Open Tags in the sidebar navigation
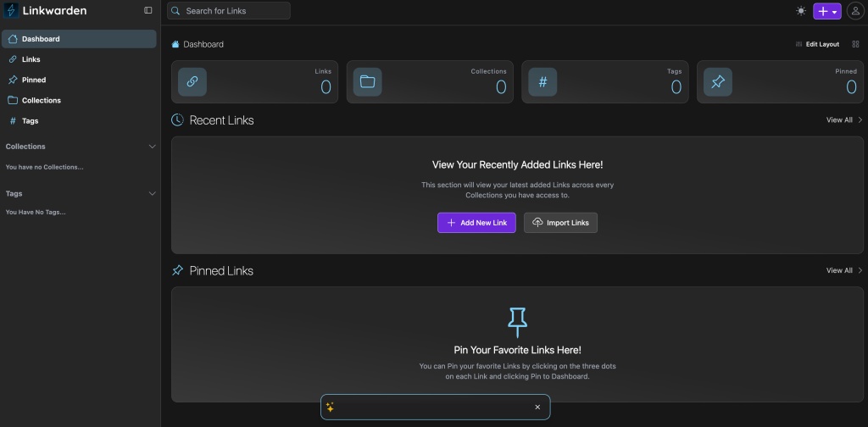This screenshot has width=868, height=427. [x=30, y=120]
